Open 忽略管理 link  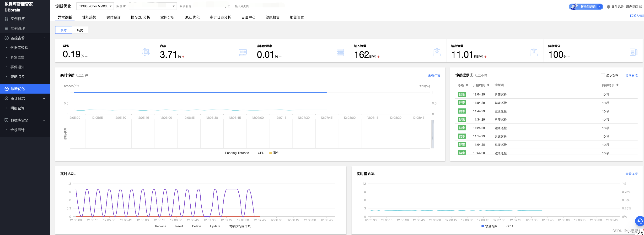[631, 75]
